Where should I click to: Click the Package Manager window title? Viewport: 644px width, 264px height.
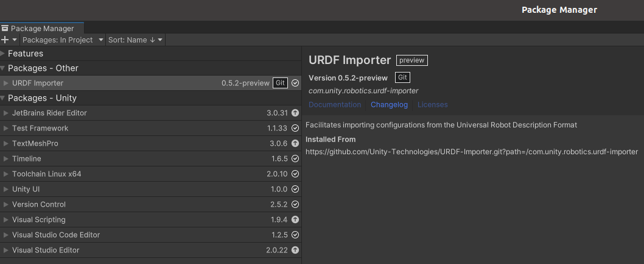[x=559, y=10]
